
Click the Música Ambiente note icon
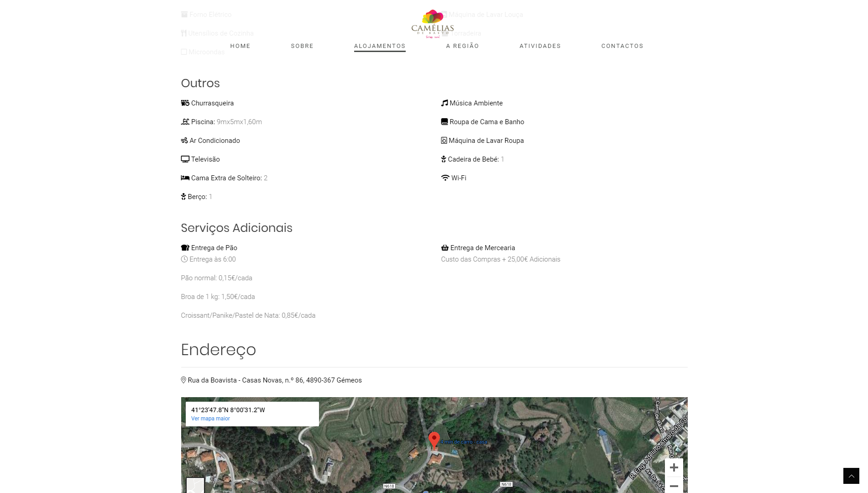click(444, 103)
